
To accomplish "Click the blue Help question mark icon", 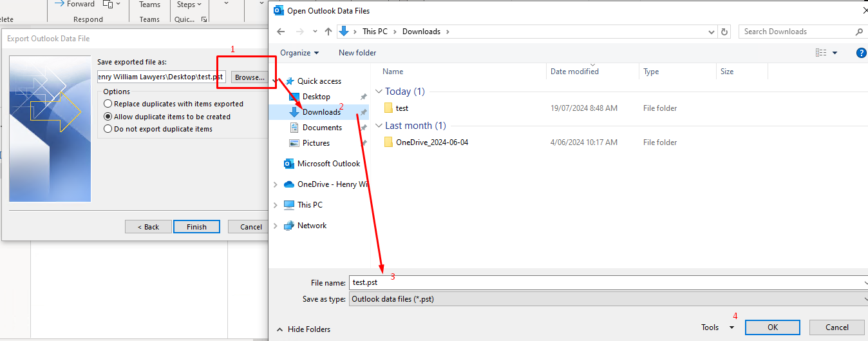I will point(861,53).
